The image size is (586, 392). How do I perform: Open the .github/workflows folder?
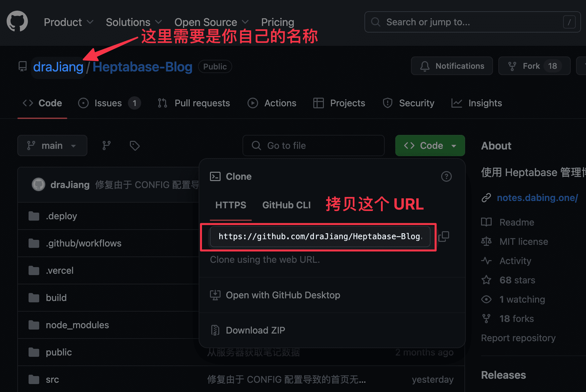83,243
